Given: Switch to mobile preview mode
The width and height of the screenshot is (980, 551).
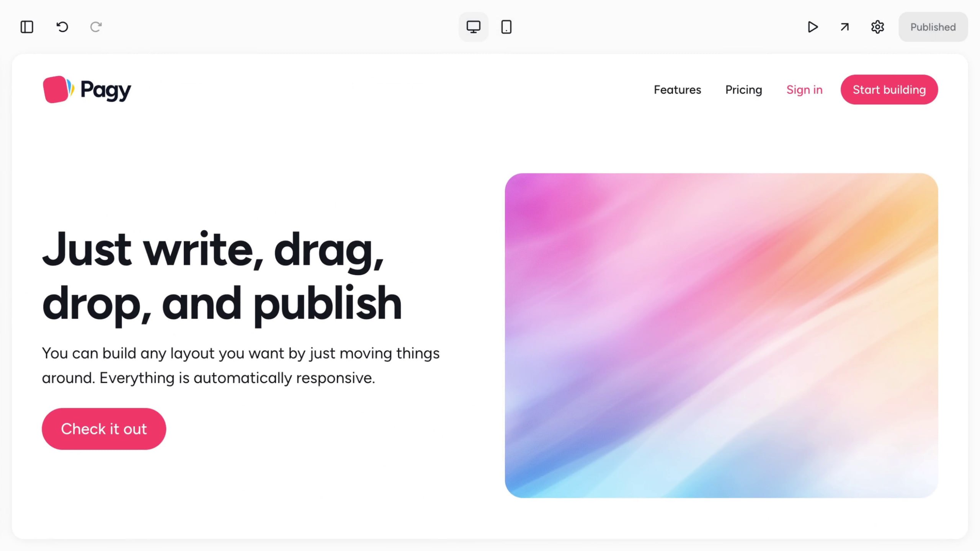Looking at the screenshot, I should (506, 27).
